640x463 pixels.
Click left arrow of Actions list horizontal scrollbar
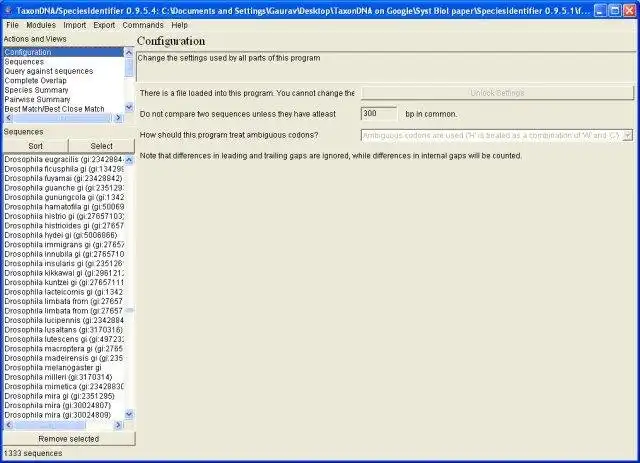click(x=8, y=118)
